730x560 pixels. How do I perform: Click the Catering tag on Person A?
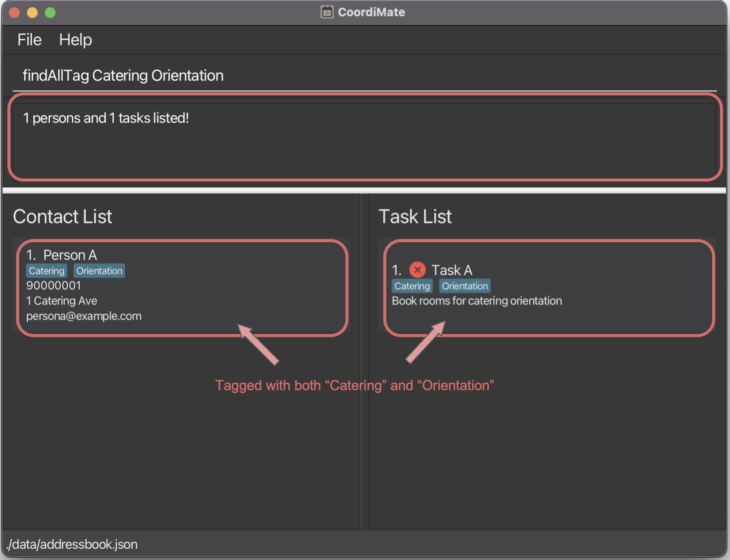point(47,271)
